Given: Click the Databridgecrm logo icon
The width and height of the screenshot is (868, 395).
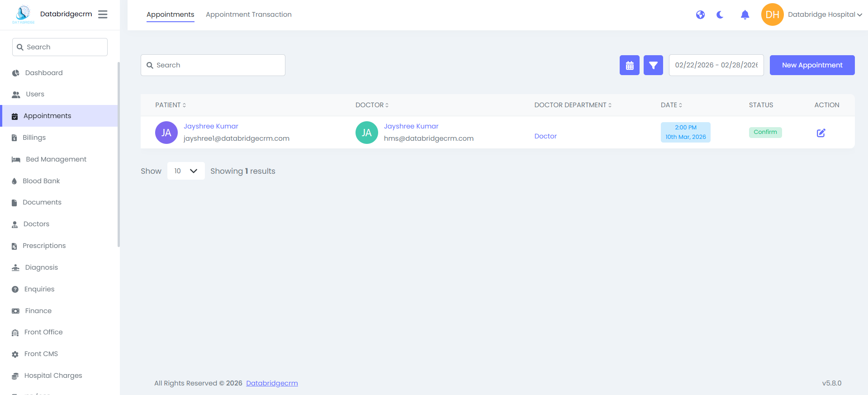Looking at the screenshot, I should coord(23,14).
